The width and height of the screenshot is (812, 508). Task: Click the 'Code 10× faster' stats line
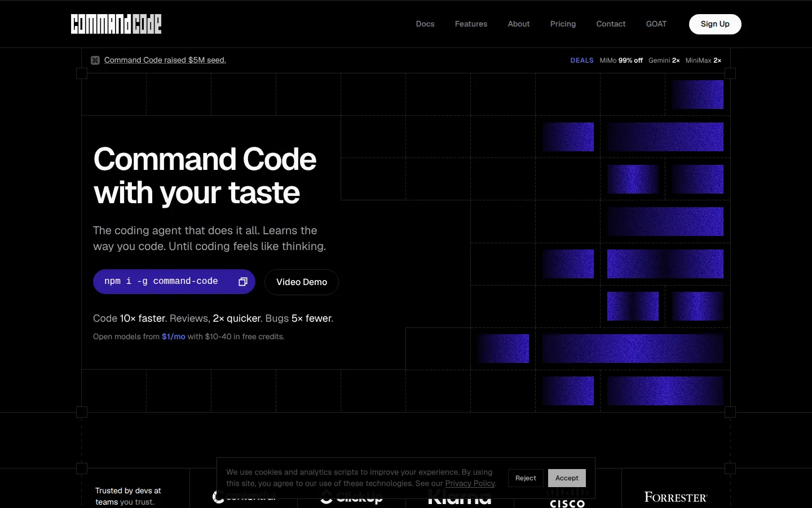pyautogui.click(x=213, y=318)
